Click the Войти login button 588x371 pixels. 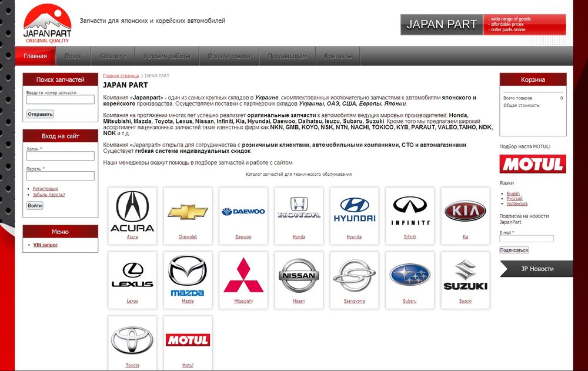click(x=35, y=206)
